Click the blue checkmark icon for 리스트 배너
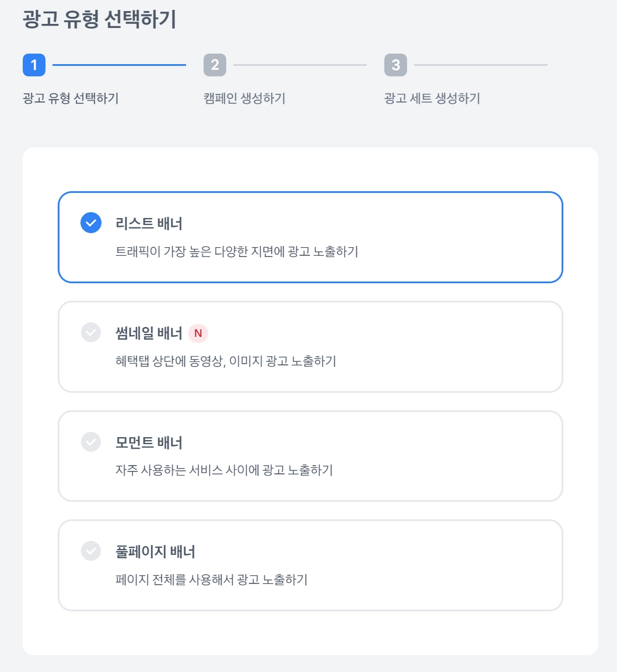The height and width of the screenshot is (672, 617). pos(91,223)
